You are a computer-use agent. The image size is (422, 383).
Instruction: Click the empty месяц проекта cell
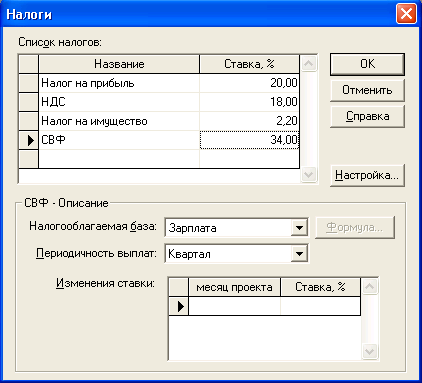tap(234, 306)
